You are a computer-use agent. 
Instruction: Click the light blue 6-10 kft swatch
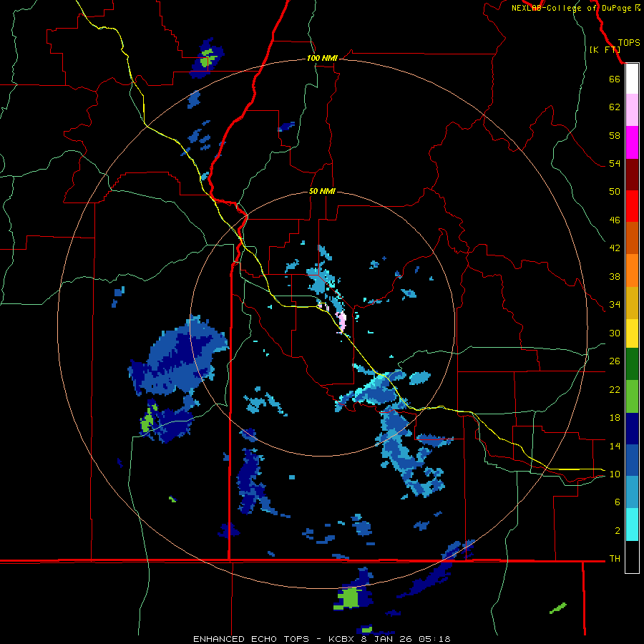(632, 492)
